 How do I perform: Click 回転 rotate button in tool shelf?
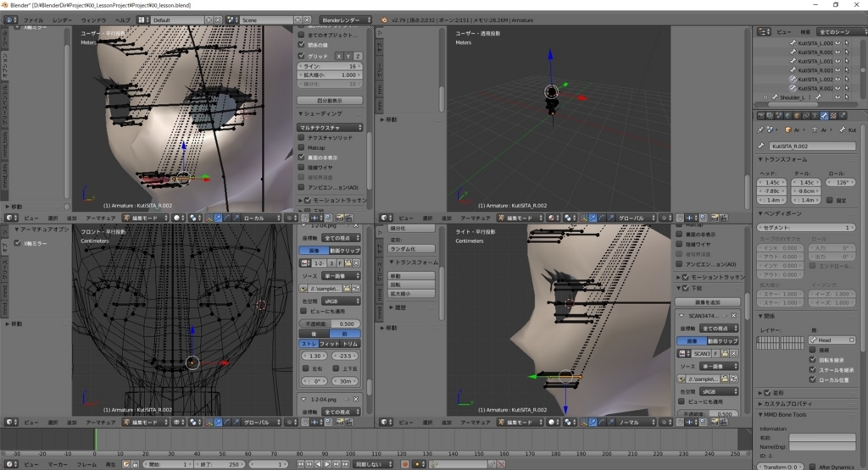click(x=411, y=285)
